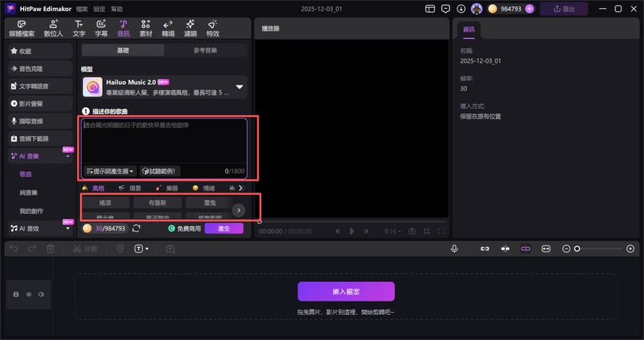Select the 情緒 mood category tab
Viewport: 644px width, 340px height.
click(204, 188)
